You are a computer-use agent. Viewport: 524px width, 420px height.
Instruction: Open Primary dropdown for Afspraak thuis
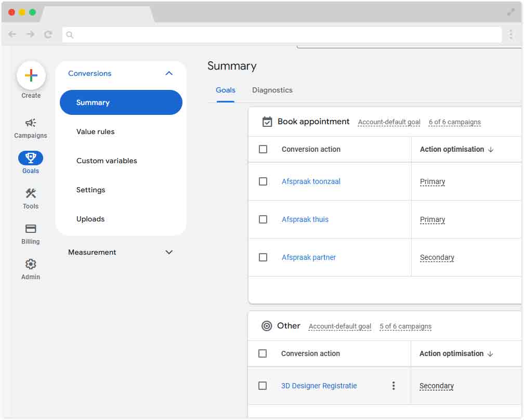pyautogui.click(x=433, y=219)
